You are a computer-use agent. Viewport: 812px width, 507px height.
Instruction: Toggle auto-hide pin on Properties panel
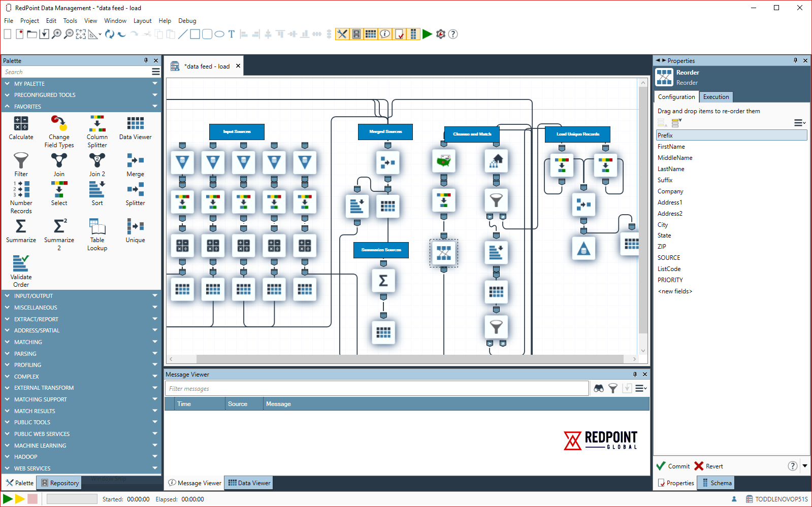tap(795, 60)
